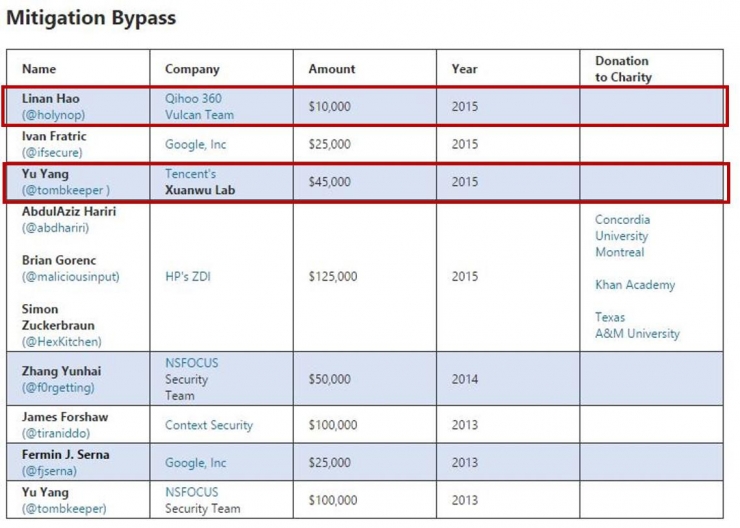Viewport: 740px width, 528px height.
Task: Open the @ifsecure profile link
Action: [x=52, y=152]
